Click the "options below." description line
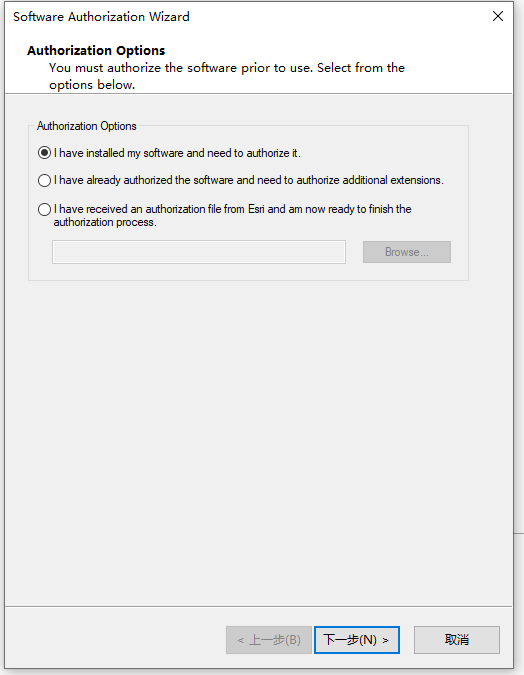This screenshot has width=524, height=675. coord(92,85)
